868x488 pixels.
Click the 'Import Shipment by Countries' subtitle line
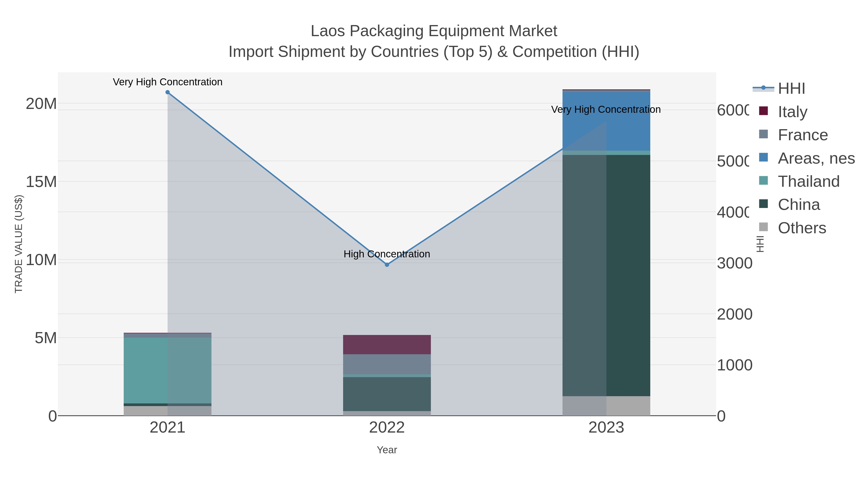[x=434, y=52]
